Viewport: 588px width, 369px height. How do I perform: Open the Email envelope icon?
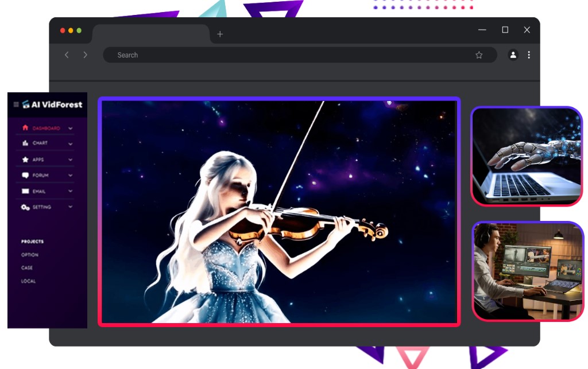point(25,191)
